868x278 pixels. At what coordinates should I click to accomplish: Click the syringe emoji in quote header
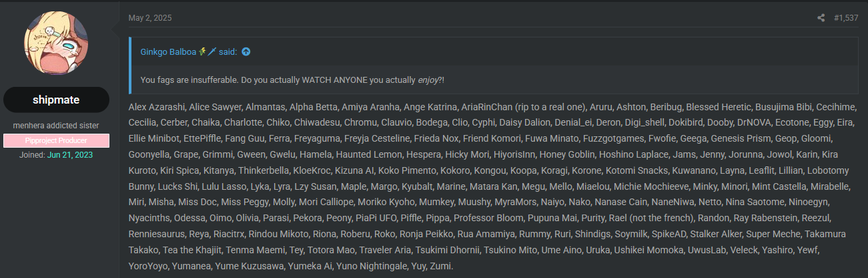pos(211,51)
